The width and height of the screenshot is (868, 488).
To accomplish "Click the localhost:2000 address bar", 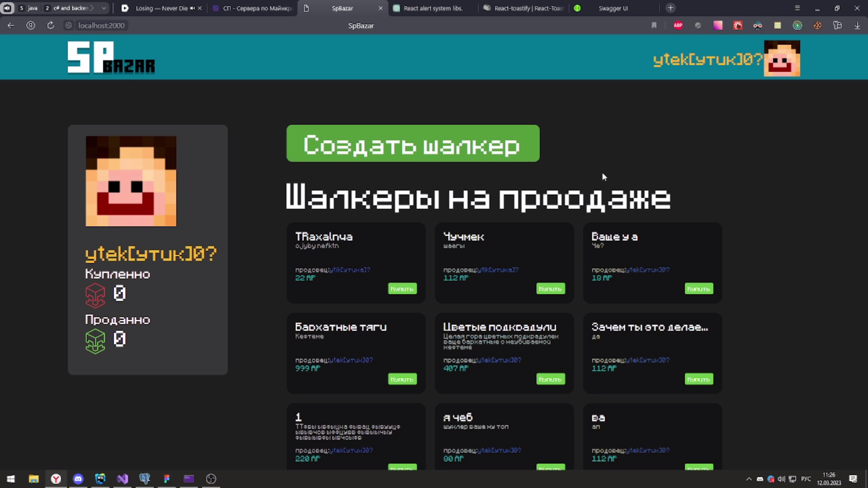I will pos(101,25).
